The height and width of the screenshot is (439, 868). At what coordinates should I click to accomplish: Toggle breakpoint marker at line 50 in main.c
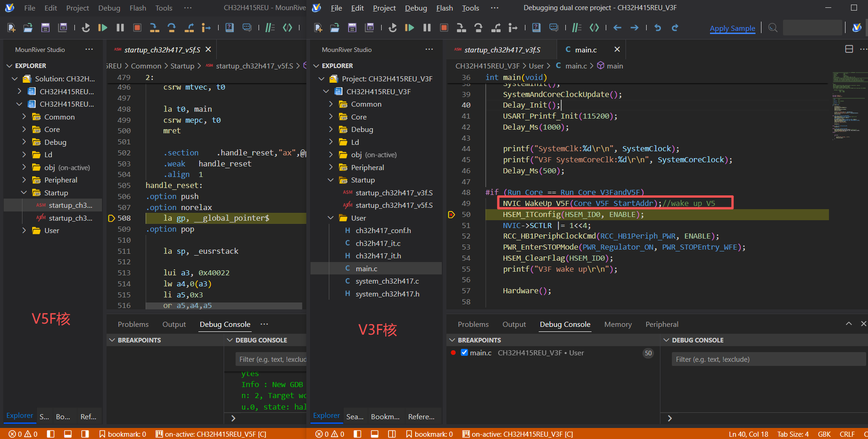click(x=451, y=215)
